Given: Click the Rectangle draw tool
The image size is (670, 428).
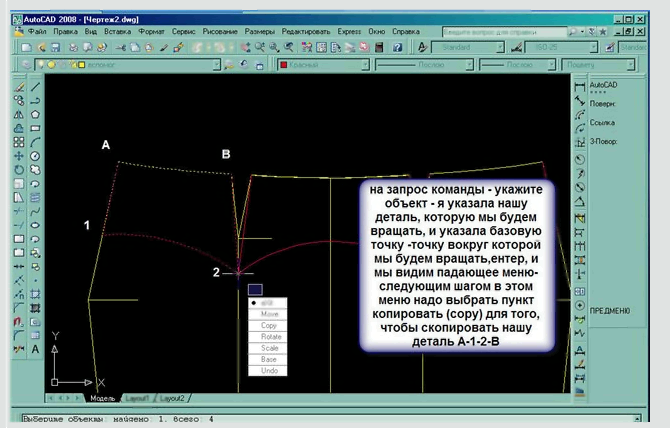Looking at the screenshot, I should click(x=36, y=129).
